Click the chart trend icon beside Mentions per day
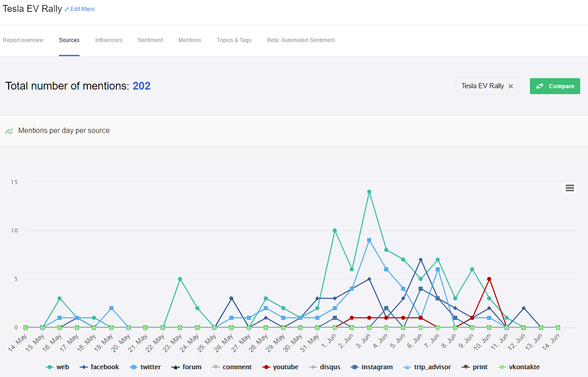The image size is (588, 377). [9, 131]
